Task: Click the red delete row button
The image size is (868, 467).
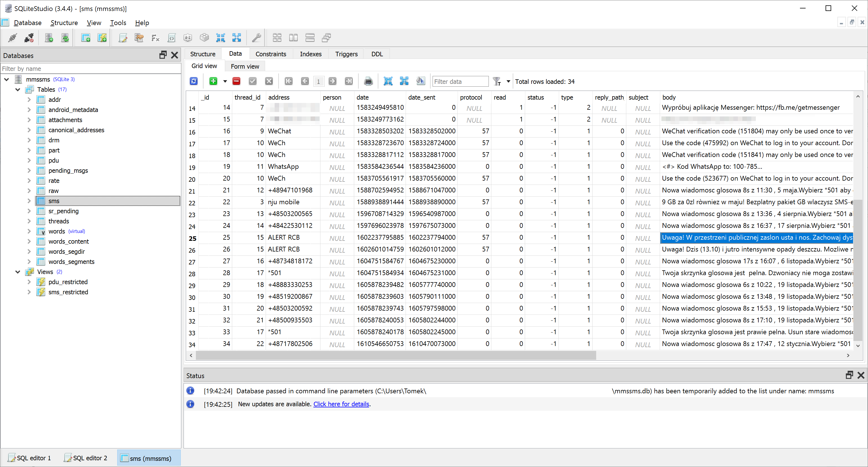Action: (236, 81)
